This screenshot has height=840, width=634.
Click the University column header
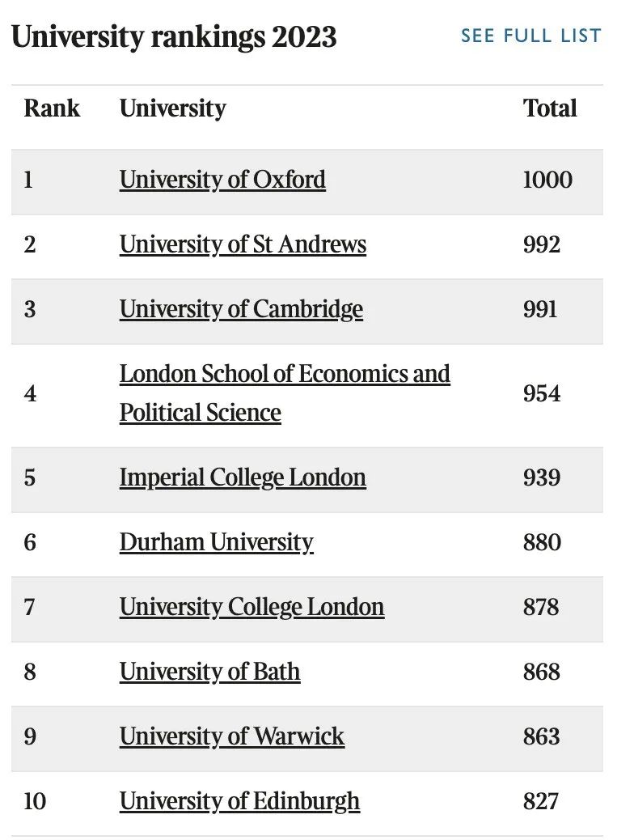point(172,108)
